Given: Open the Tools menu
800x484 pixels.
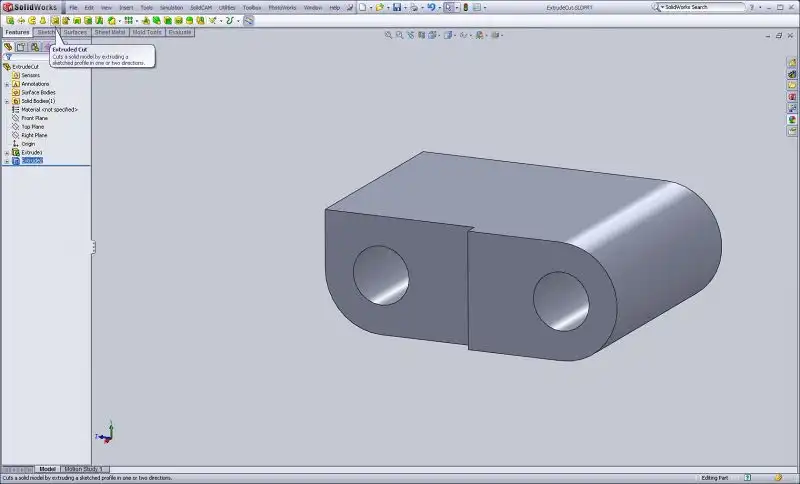Looking at the screenshot, I should (147, 7).
